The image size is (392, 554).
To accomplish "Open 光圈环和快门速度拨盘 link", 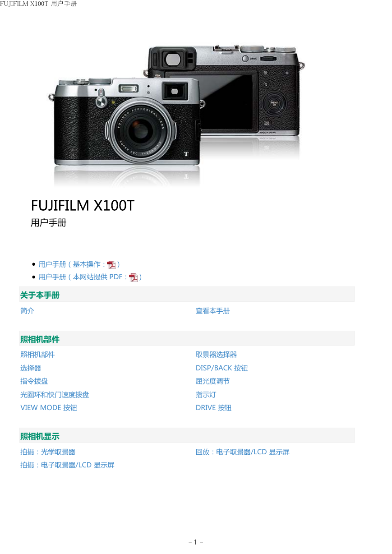I will [x=55, y=395].
